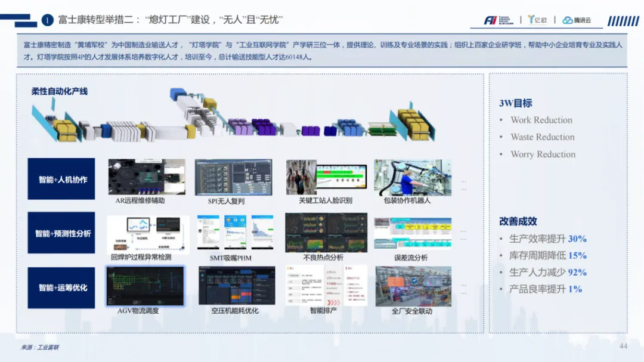Open the 全厂安全联动 factory photo thumbnail

tap(413, 286)
